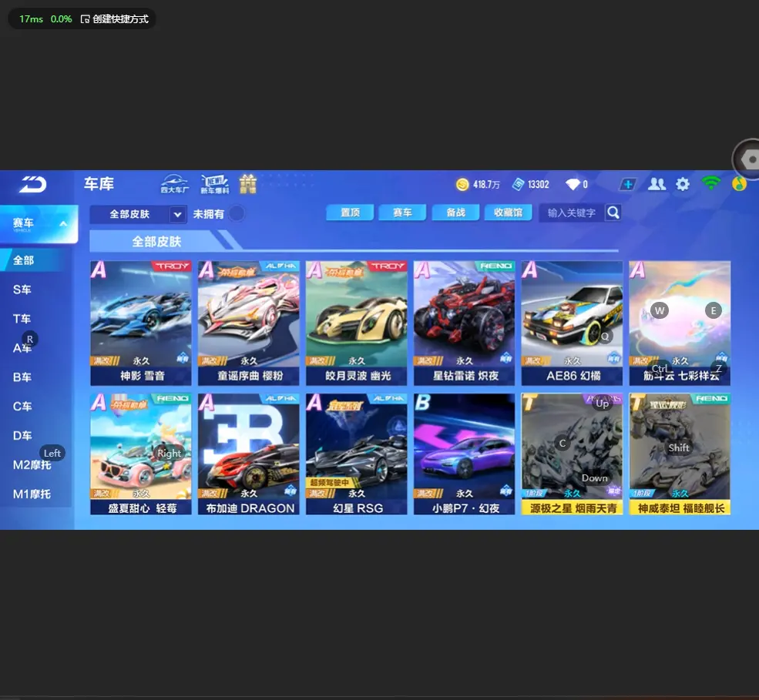Click the blue plus recharge icon
The width and height of the screenshot is (759, 700).
pos(628,184)
